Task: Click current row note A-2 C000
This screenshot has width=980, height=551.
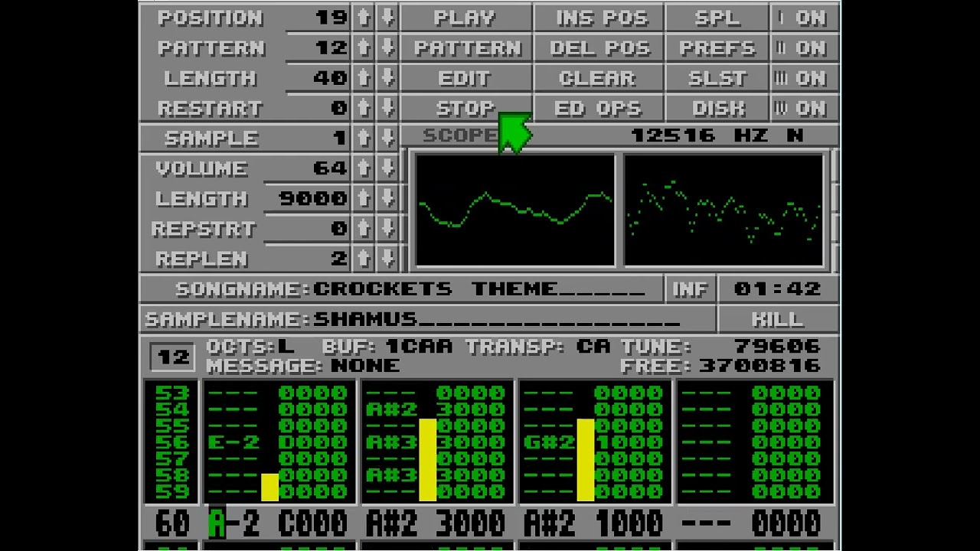Action: click(x=279, y=524)
